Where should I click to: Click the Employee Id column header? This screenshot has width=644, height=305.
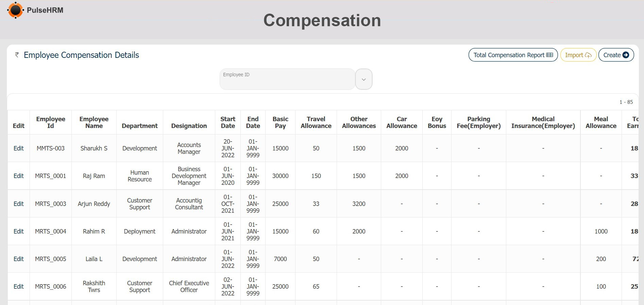pos(51,123)
